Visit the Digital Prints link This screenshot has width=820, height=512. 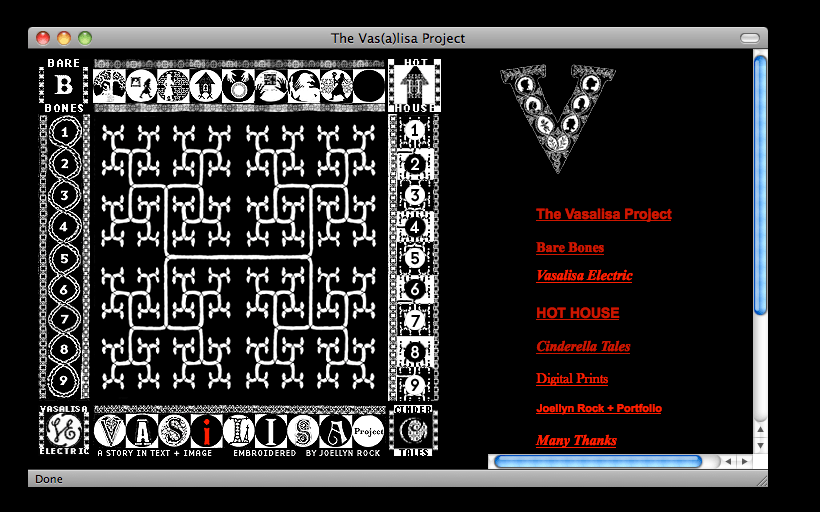click(571, 378)
